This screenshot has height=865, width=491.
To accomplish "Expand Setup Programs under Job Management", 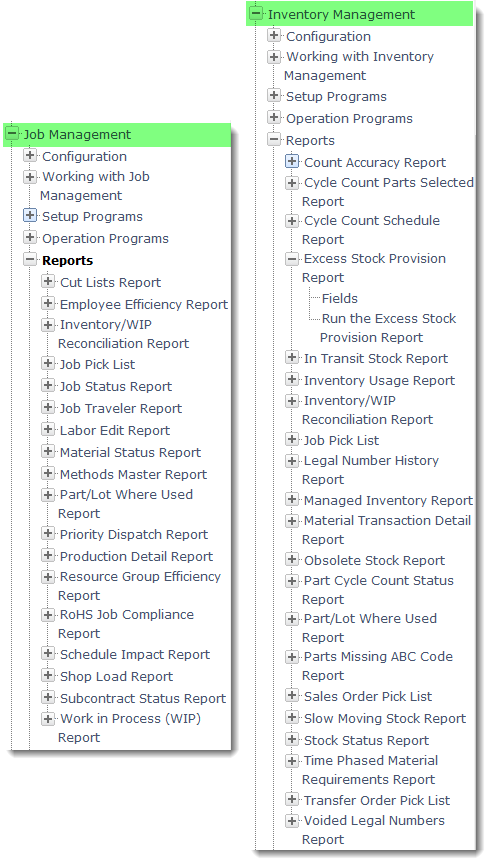I will point(30,216).
